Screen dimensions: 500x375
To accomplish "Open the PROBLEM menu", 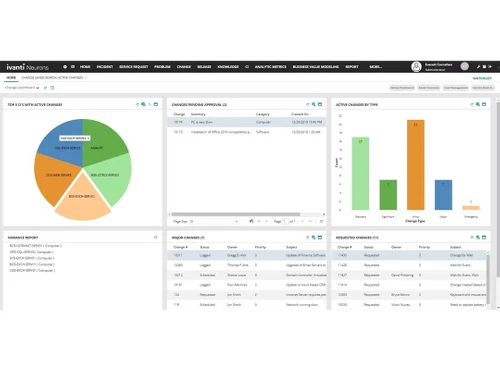I will (x=162, y=67).
